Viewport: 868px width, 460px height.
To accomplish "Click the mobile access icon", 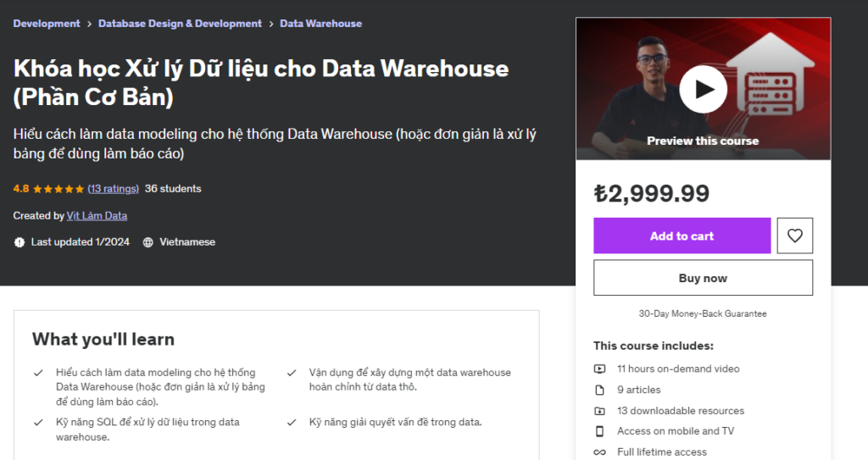I will [600, 431].
